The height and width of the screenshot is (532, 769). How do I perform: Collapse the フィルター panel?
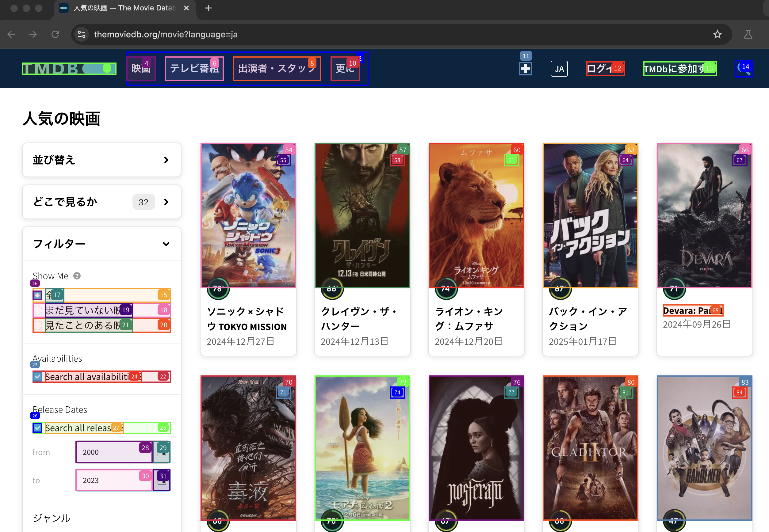[x=101, y=244]
